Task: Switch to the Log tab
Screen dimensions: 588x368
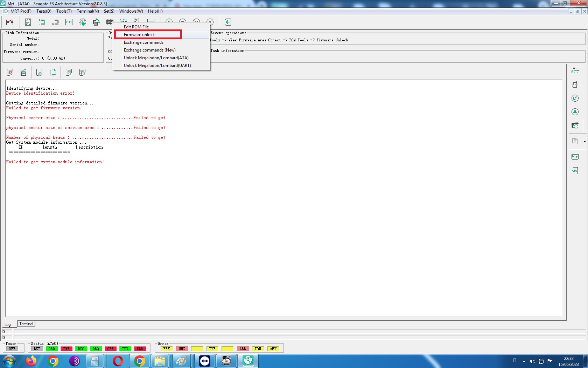Action: pyautogui.click(x=8, y=325)
